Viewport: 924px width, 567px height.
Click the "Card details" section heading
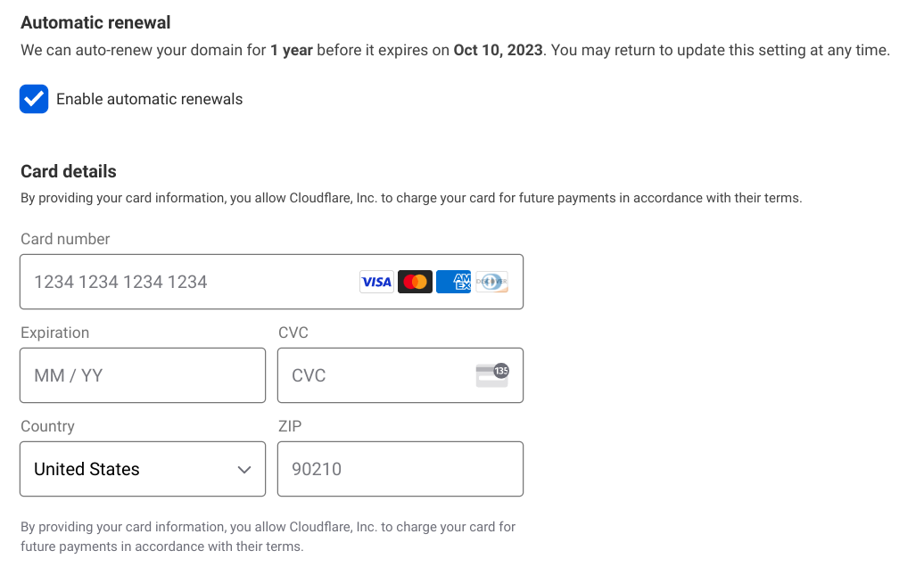tap(69, 171)
